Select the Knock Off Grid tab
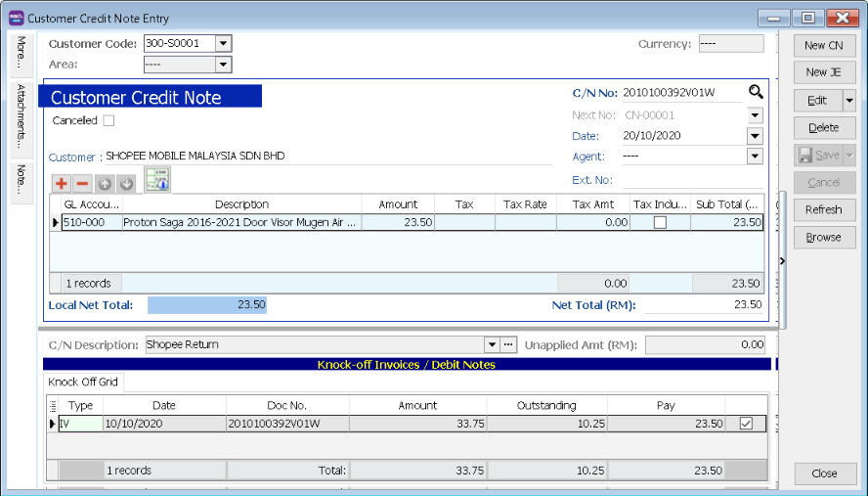Viewport: 868px width, 496px height. [x=82, y=382]
